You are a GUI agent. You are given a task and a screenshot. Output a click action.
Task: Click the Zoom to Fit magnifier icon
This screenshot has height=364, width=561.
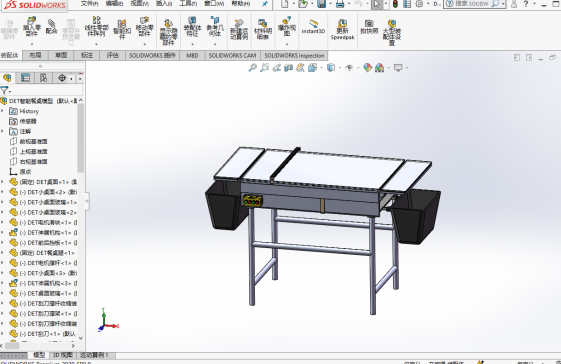253,67
